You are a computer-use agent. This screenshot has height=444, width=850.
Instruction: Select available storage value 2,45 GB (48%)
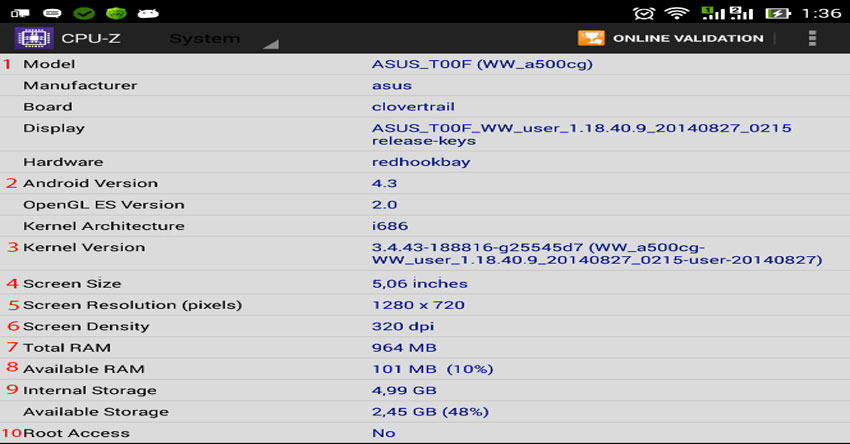coord(430,411)
